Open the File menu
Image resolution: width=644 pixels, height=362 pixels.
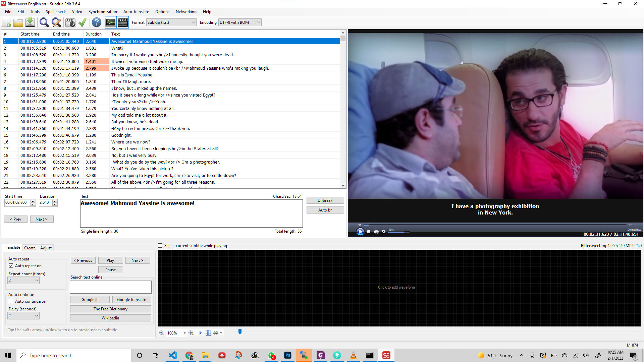(x=8, y=12)
